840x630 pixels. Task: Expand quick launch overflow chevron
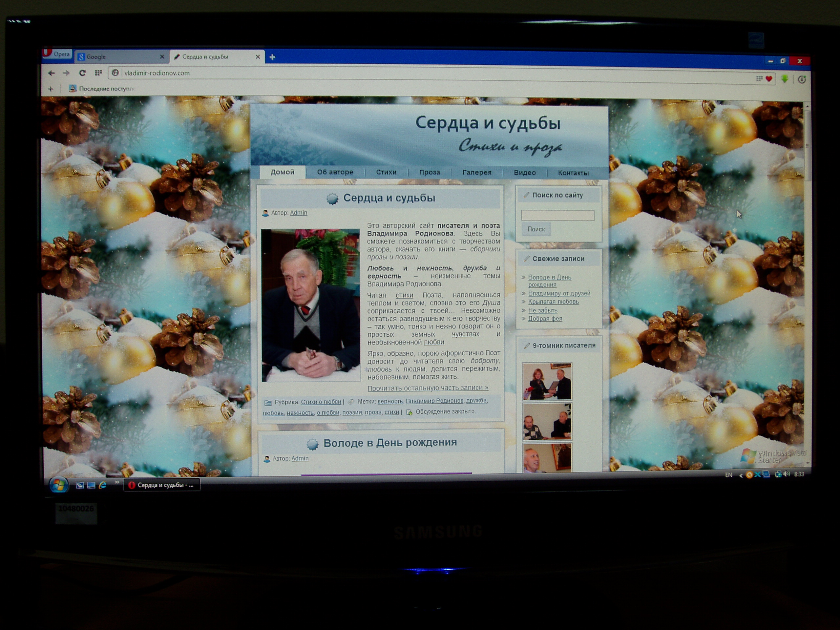pos(116,482)
